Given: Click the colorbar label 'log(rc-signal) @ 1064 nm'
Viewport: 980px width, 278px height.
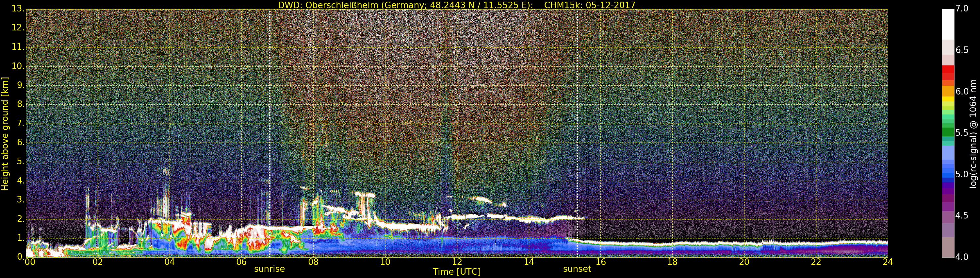Looking at the screenshot, I should 973,134.
